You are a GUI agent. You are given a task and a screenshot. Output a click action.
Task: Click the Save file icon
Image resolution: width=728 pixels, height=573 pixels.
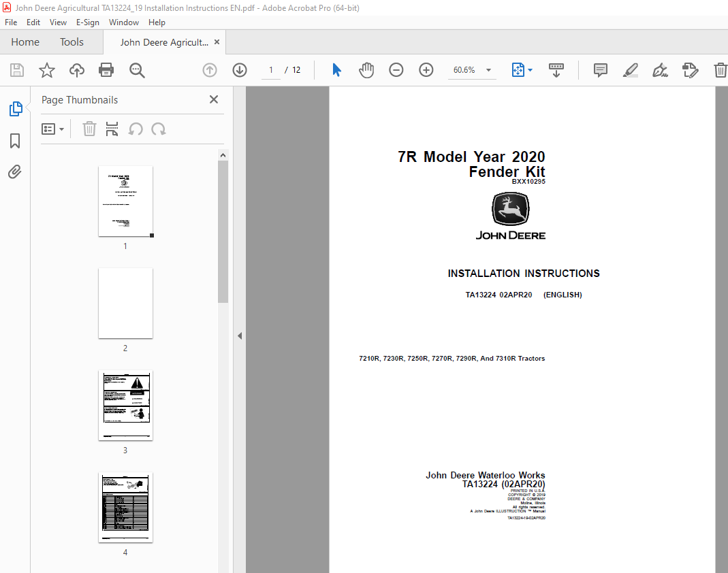click(x=17, y=70)
